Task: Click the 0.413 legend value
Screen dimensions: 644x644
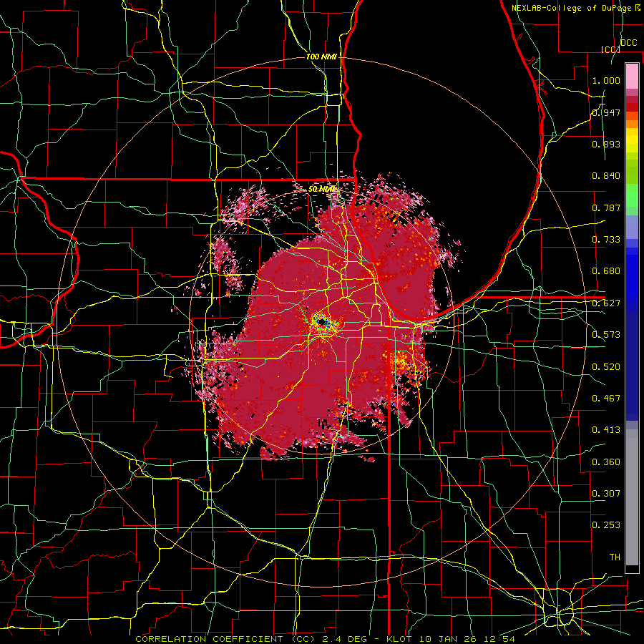Action: pyautogui.click(x=606, y=430)
